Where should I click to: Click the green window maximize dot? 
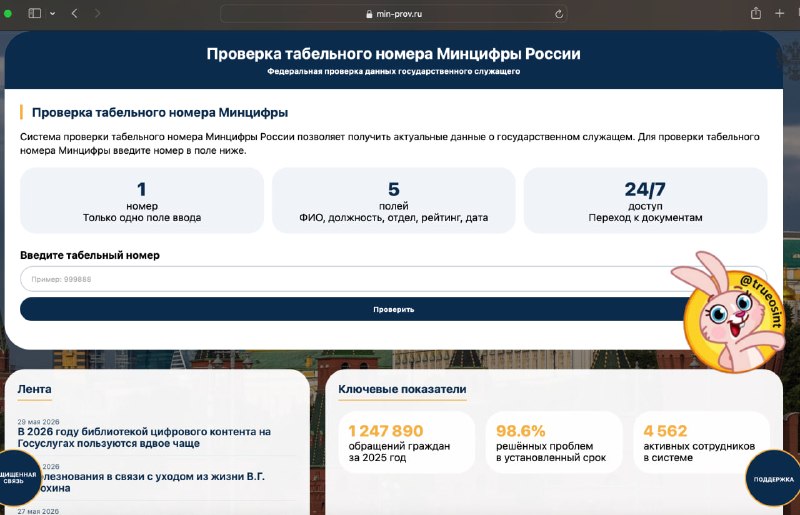pyautogui.click(x=8, y=14)
